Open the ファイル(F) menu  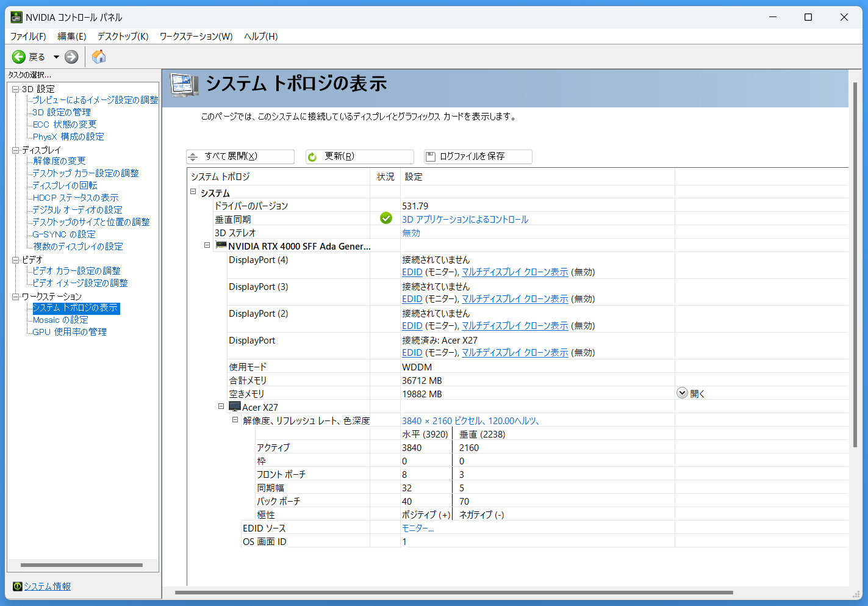pos(28,37)
